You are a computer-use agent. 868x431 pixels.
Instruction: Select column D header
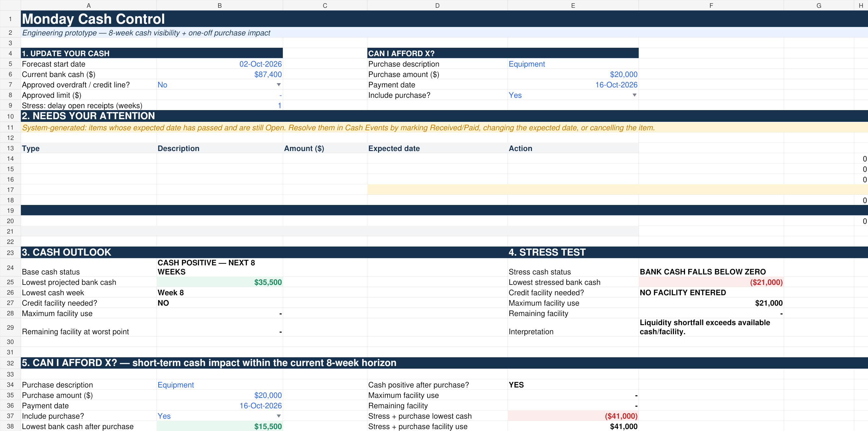click(437, 6)
